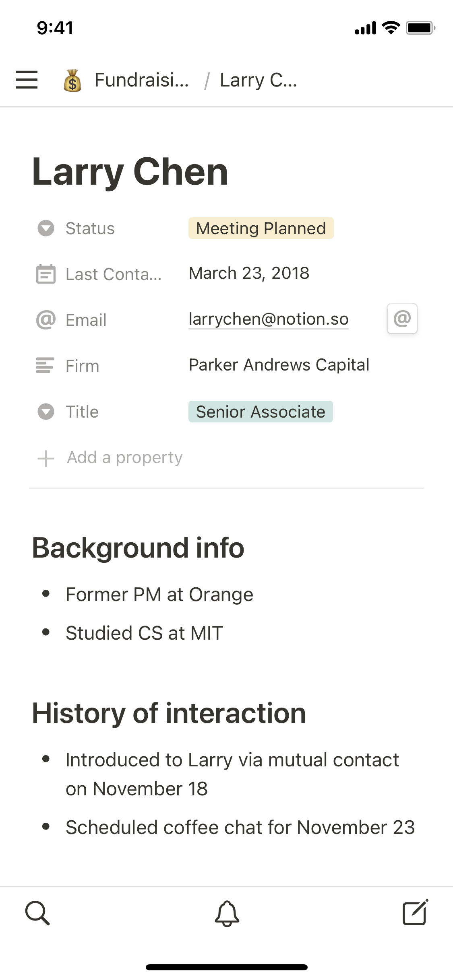The image size is (453, 980).
Task: Tap the @ email action button
Action: (x=402, y=319)
